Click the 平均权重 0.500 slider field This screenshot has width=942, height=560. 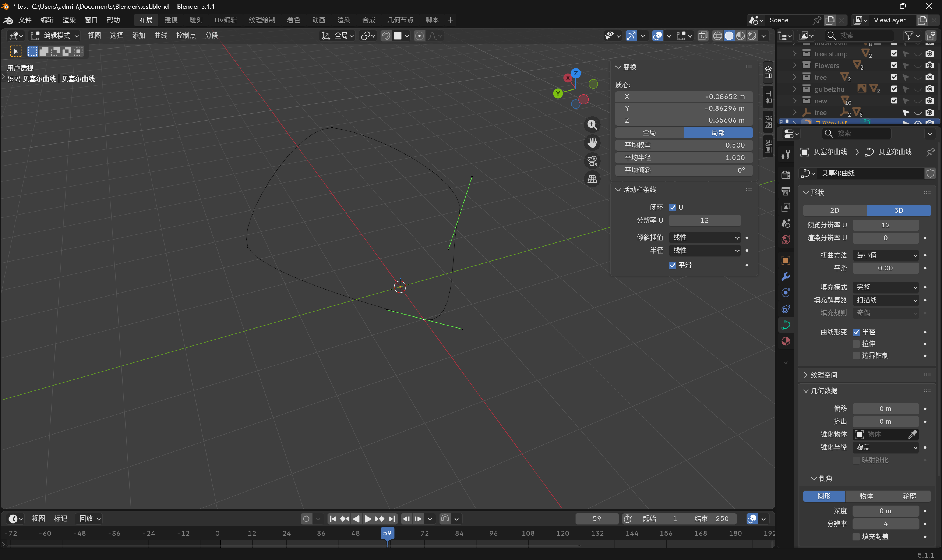coord(684,145)
